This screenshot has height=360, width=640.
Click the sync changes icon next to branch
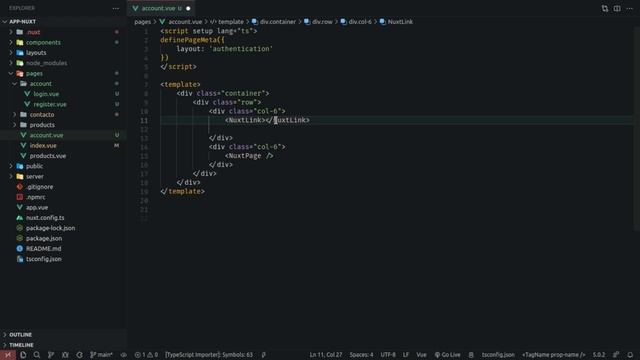pyautogui.click(x=79, y=355)
